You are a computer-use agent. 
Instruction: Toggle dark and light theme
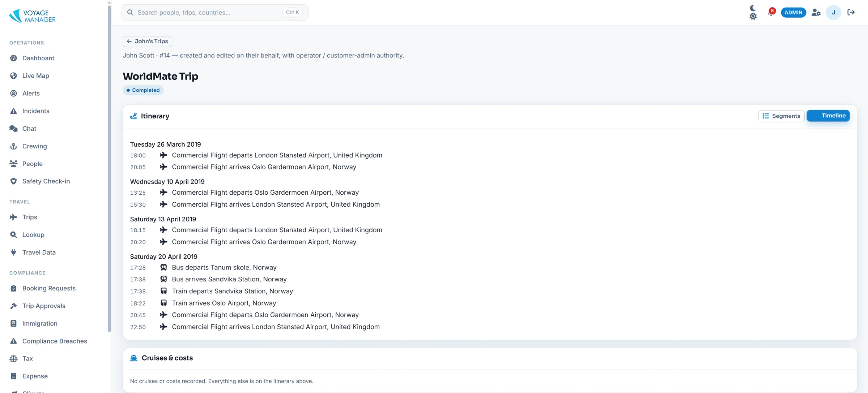(753, 12)
